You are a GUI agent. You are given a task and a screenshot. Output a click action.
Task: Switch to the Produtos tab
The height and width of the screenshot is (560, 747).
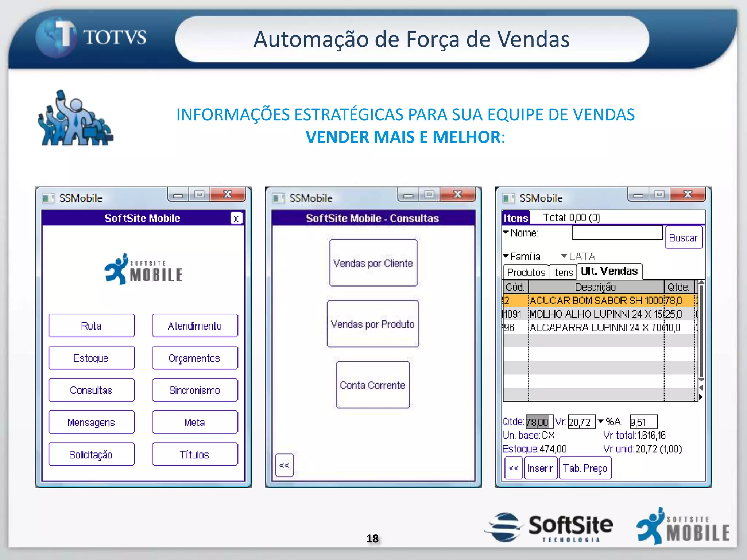(526, 272)
